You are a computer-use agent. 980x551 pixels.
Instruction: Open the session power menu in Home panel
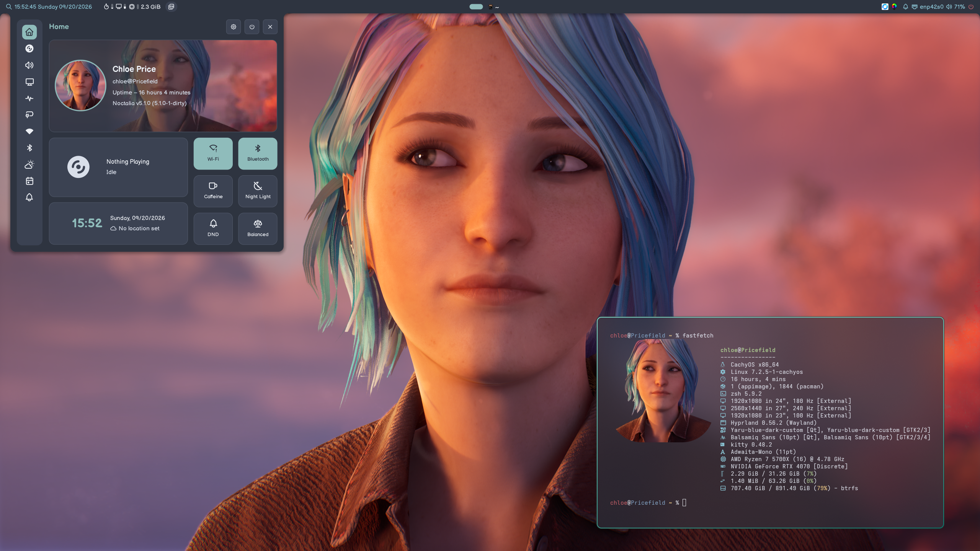click(252, 27)
